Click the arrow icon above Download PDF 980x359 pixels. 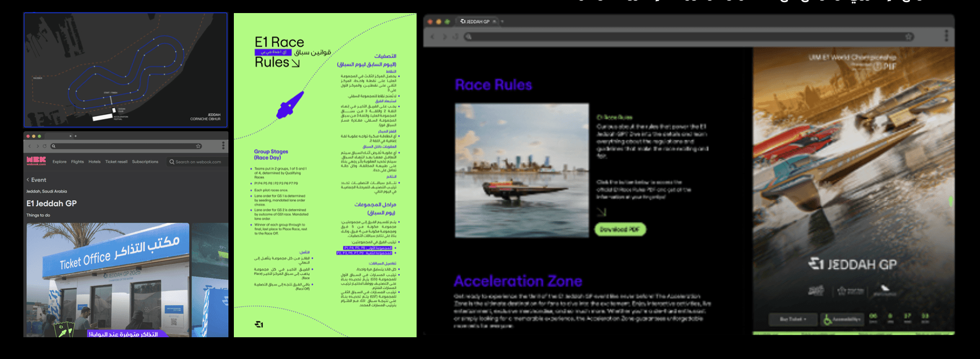[601, 212]
